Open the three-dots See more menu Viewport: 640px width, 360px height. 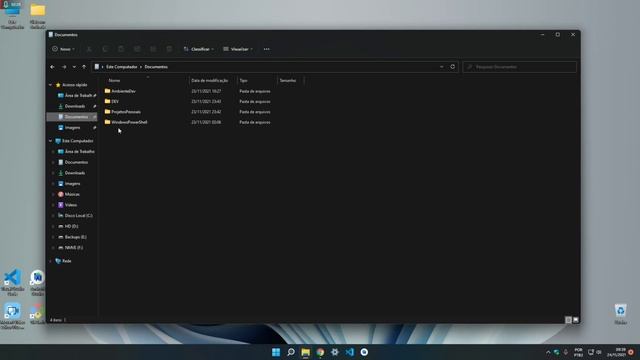[267, 49]
